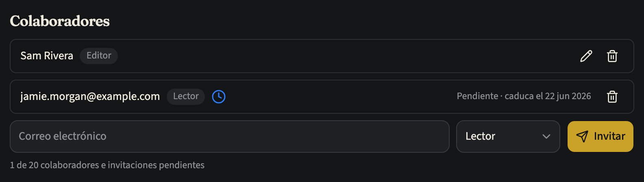Click the 1 de 20 colaboradores counter
Screen dimensions: 644x182
(107, 165)
